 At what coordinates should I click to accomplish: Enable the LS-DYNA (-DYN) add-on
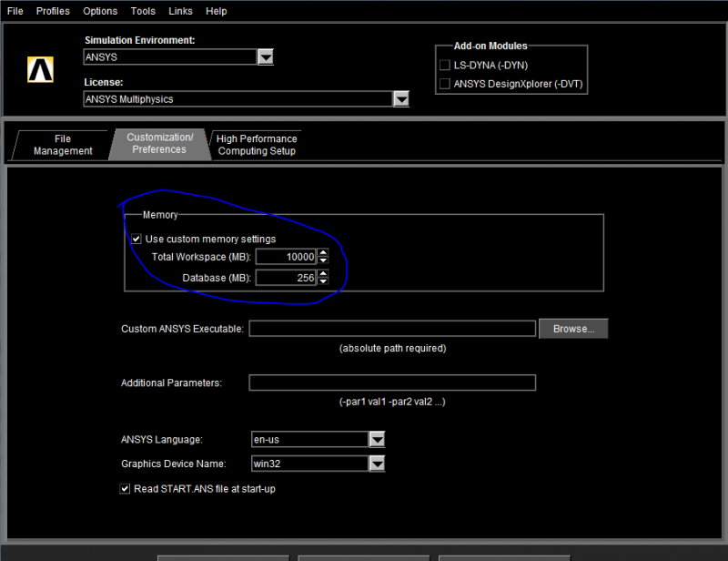pyautogui.click(x=445, y=65)
